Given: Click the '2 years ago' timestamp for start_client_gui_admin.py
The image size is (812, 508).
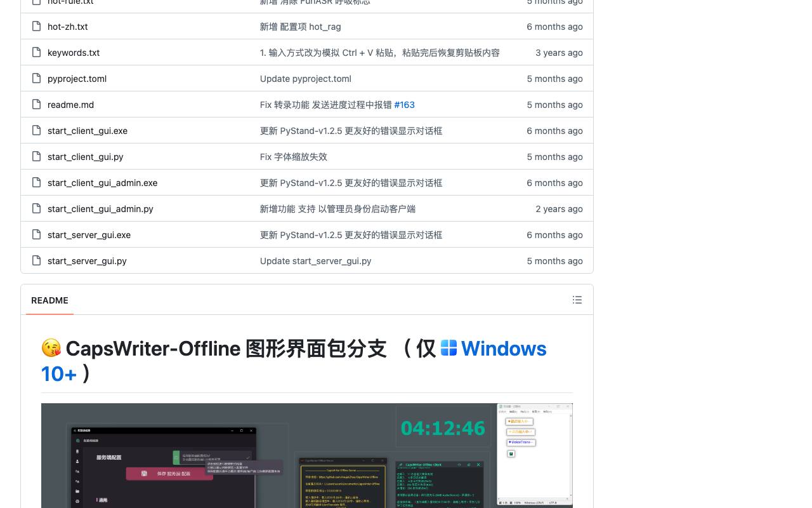Looking at the screenshot, I should [559, 209].
